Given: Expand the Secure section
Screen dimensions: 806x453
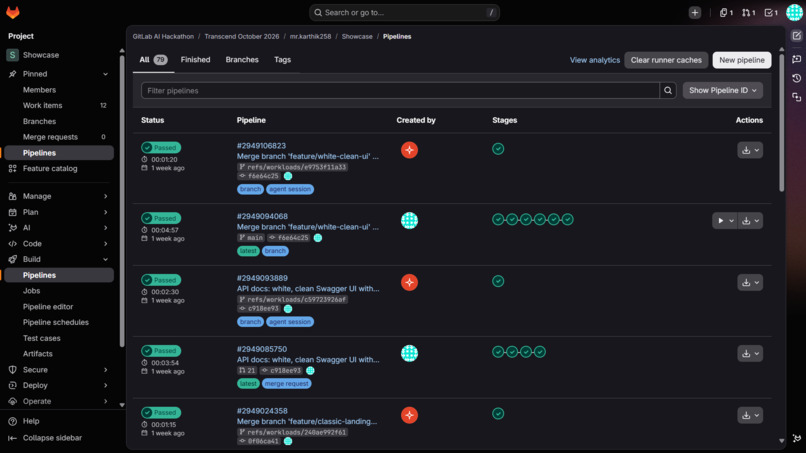Looking at the screenshot, I should (x=59, y=370).
